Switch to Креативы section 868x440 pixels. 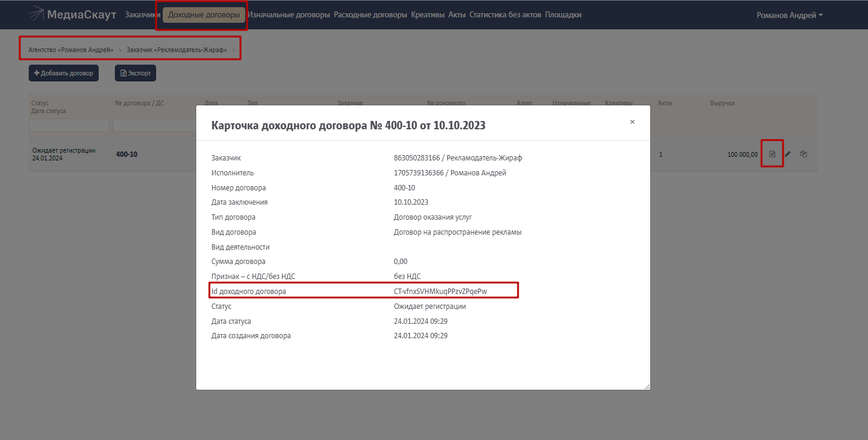428,15
